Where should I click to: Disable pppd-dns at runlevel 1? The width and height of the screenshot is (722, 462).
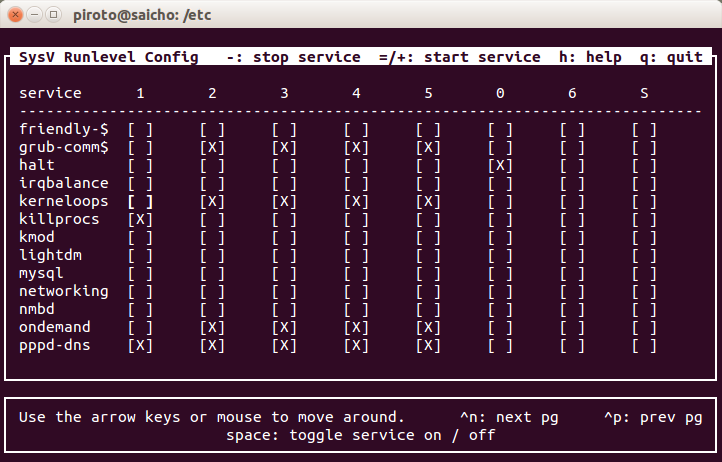[x=141, y=345]
